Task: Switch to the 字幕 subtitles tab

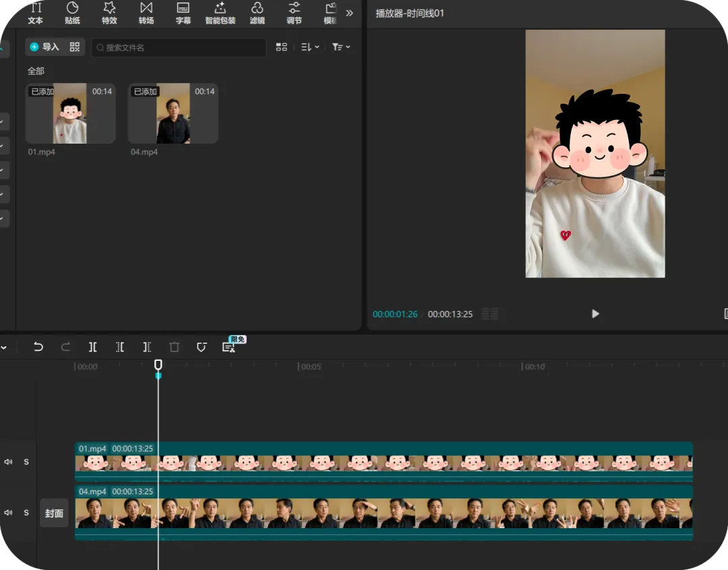Action: 183,13
